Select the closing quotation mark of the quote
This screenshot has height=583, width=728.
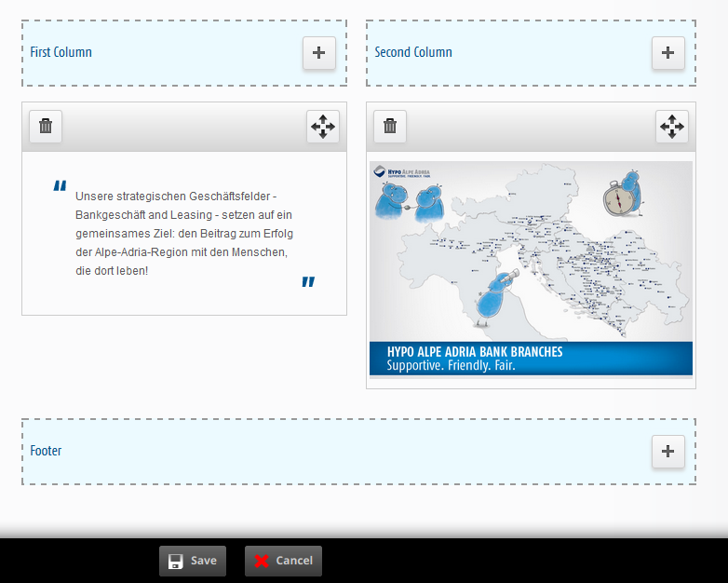point(308,281)
